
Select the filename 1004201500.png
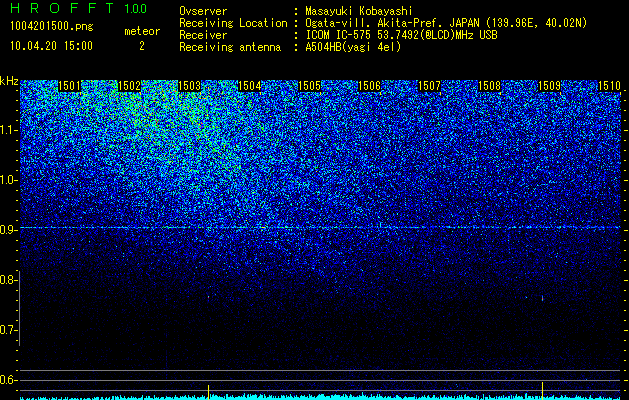coord(52,27)
